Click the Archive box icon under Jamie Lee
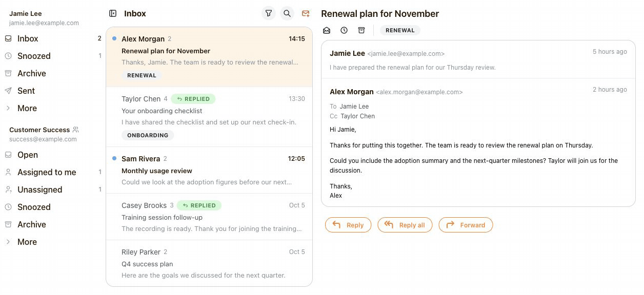 pyautogui.click(x=8, y=73)
